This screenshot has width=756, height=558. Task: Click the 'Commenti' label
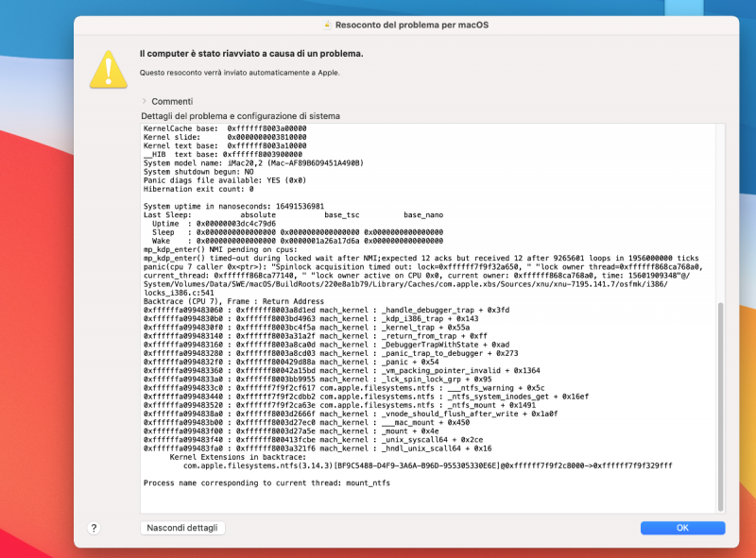pyautogui.click(x=172, y=101)
